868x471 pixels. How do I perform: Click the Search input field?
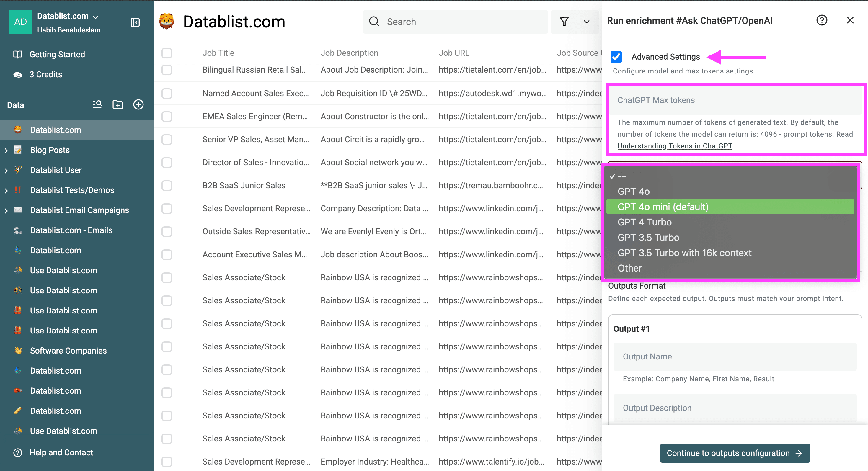point(456,22)
